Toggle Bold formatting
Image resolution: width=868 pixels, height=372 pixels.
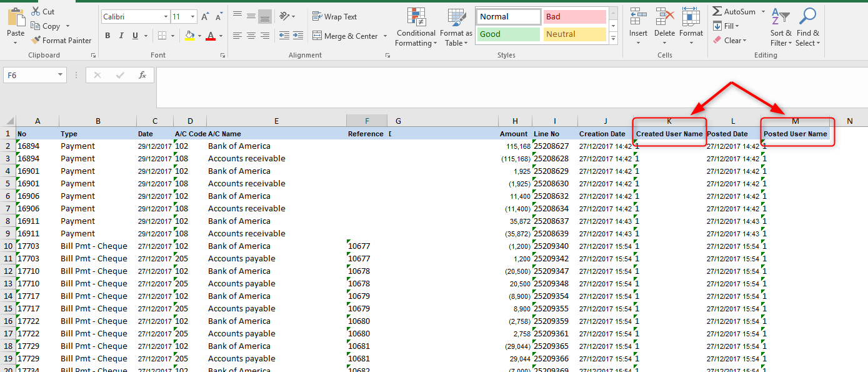coord(107,36)
